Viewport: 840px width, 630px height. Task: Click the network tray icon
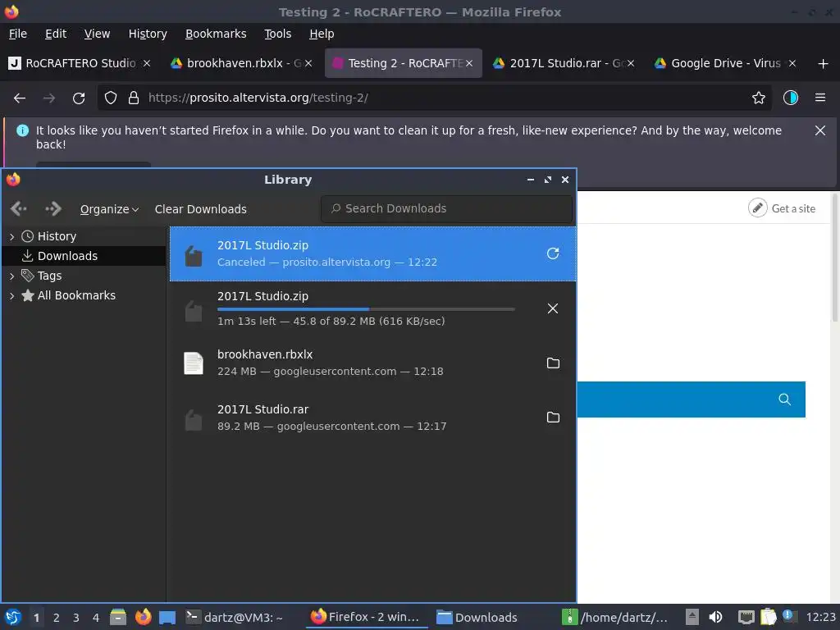click(x=746, y=617)
